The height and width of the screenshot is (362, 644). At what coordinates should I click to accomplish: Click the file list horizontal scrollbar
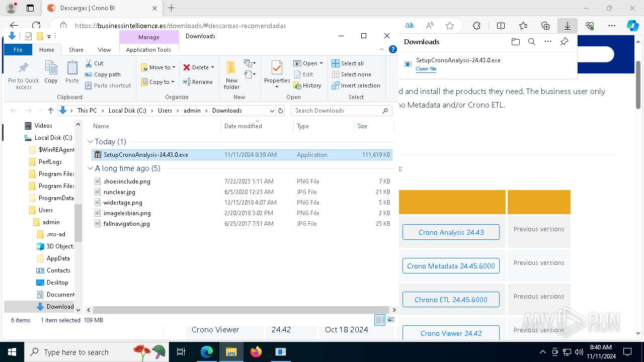[240, 310]
